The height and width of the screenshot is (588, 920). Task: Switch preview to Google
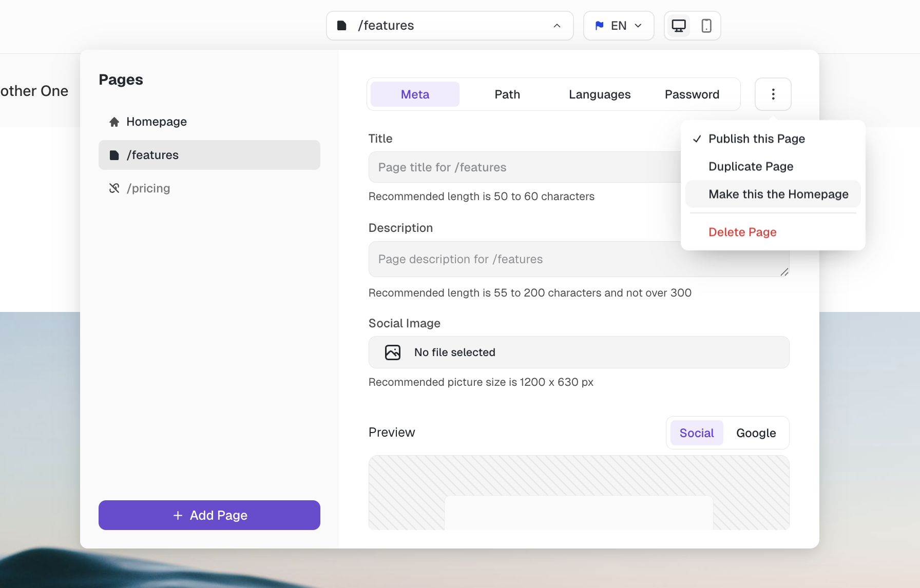coord(756,433)
